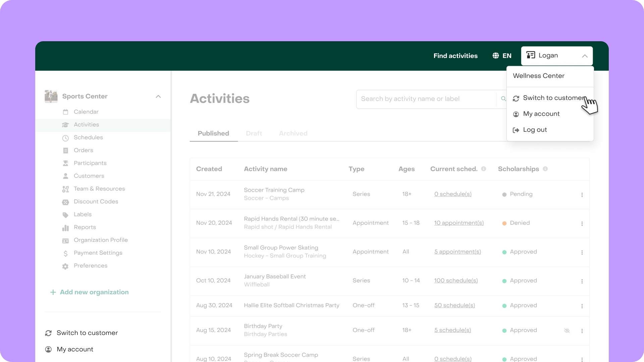Open language selector EN

point(502,56)
